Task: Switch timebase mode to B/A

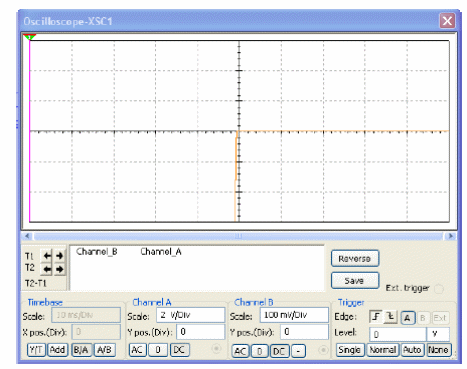Action: pos(81,350)
